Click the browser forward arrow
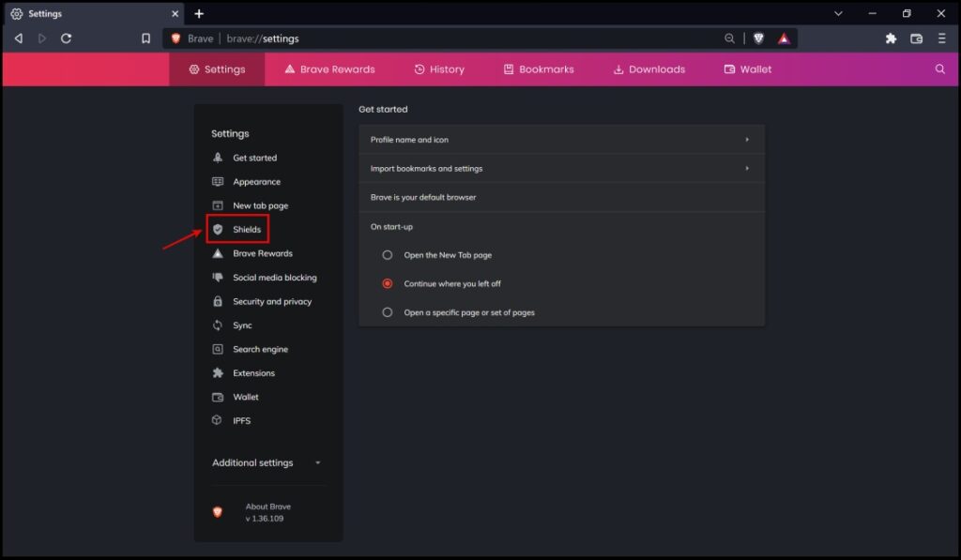Image resolution: width=961 pixels, height=560 pixels. (42, 38)
